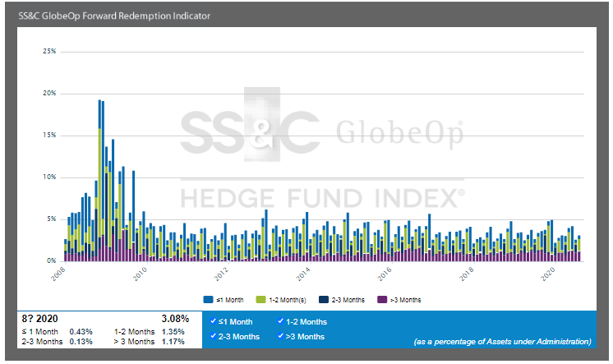This screenshot has height=364, width=613.
Task: Click the '2-3 Months' legend label
Action: pyautogui.click(x=348, y=300)
